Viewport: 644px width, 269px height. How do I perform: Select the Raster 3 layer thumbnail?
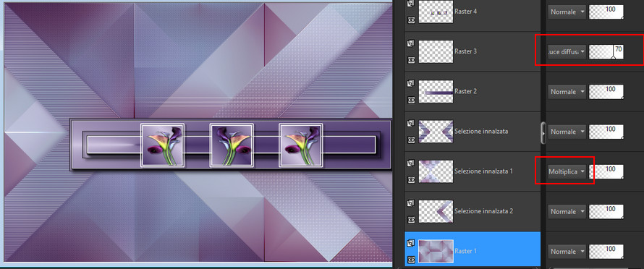436,51
